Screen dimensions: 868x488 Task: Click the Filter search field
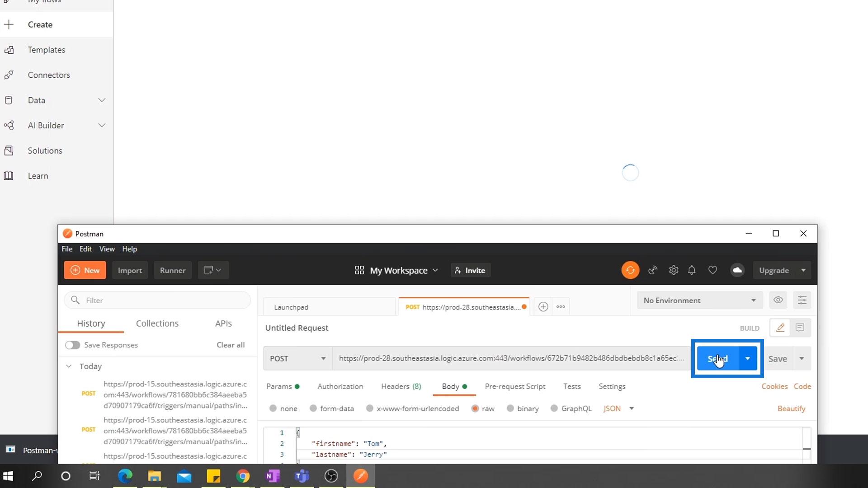pyautogui.click(x=163, y=300)
